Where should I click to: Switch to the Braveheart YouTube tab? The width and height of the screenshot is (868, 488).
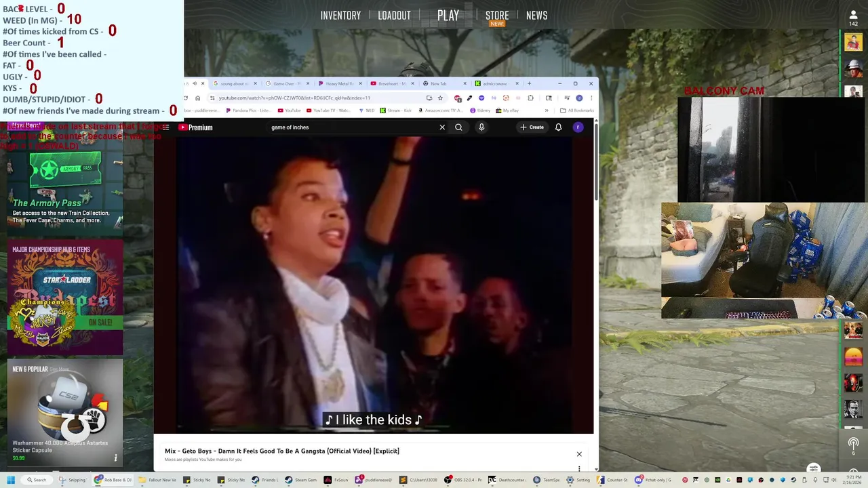(x=392, y=83)
